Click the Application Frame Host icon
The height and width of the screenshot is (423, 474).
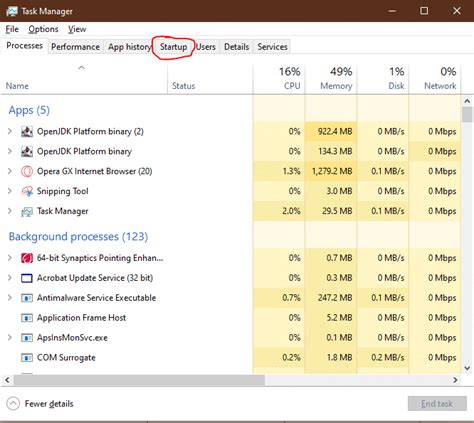coord(27,318)
